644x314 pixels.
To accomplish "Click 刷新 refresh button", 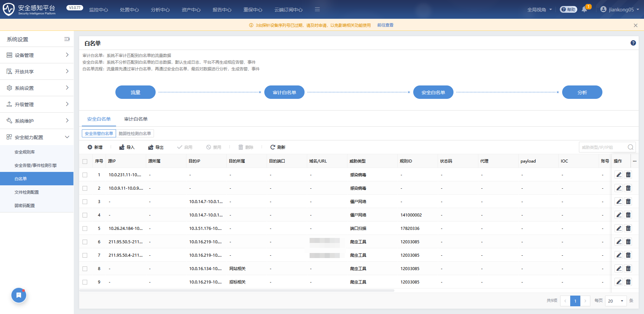I will click(278, 147).
